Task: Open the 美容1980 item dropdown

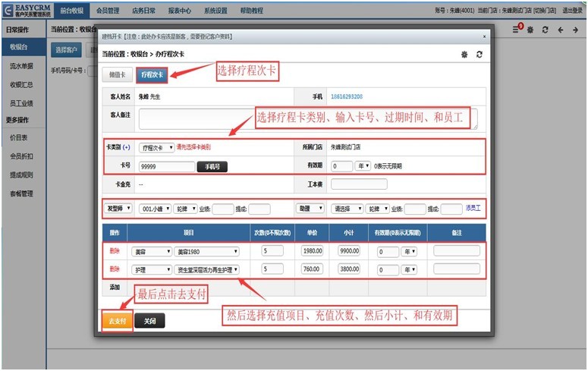Action: coord(206,252)
